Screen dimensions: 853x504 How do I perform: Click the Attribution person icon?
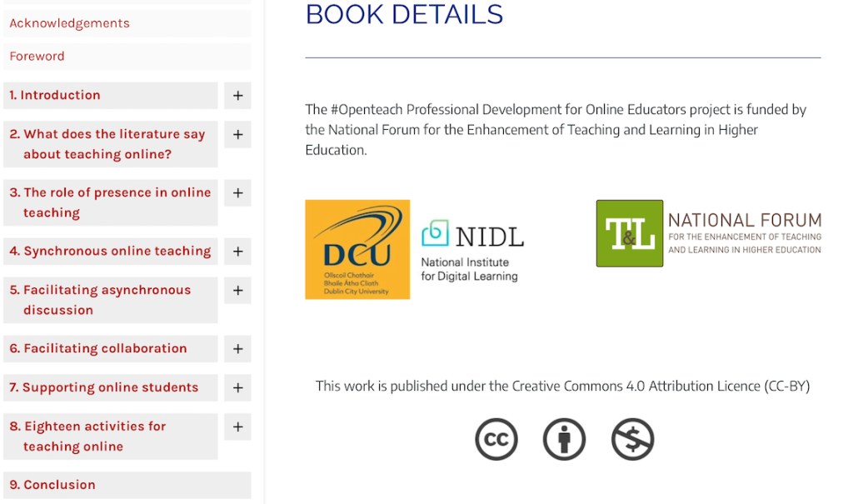point(564,440)
